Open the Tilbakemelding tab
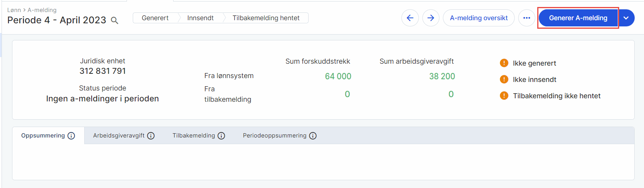644x188 pixels. pyautogui.click(x=194, y=136)
